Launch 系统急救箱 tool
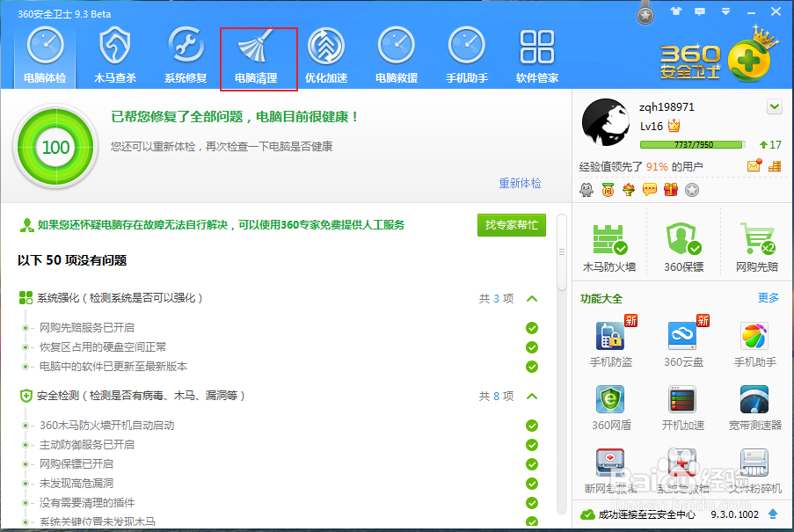794x532 pixels. click(x=683, y=470)
